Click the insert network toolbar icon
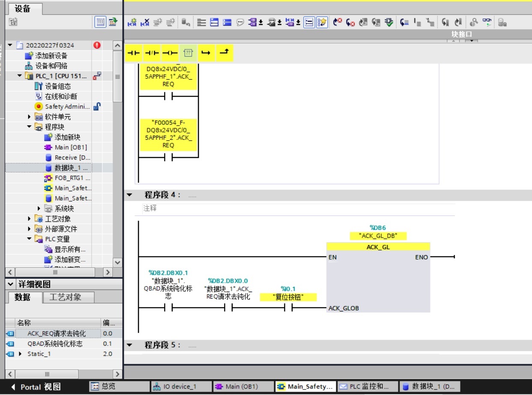 132,22
